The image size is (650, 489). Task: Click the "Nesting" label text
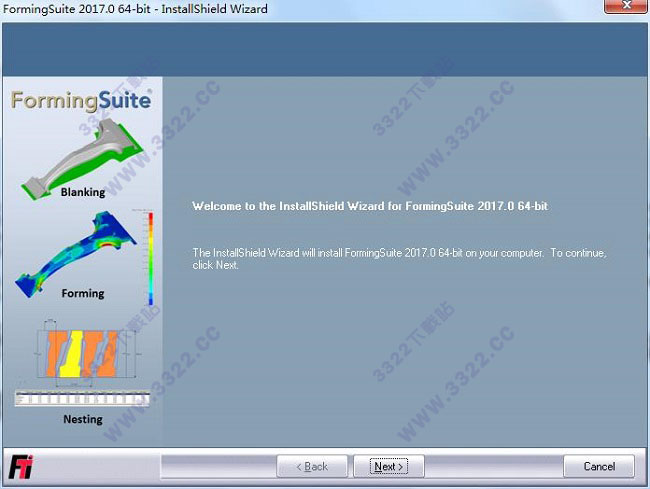[x=83, y=419]
